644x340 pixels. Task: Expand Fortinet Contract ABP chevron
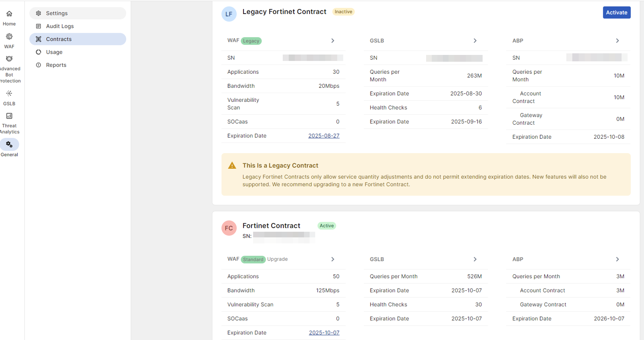(617, 259)
